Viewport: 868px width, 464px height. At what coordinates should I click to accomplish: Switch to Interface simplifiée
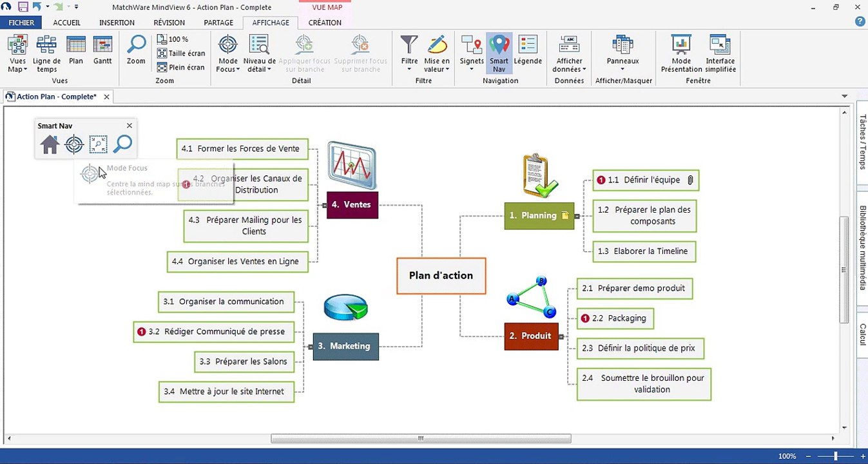click(720, 54)
